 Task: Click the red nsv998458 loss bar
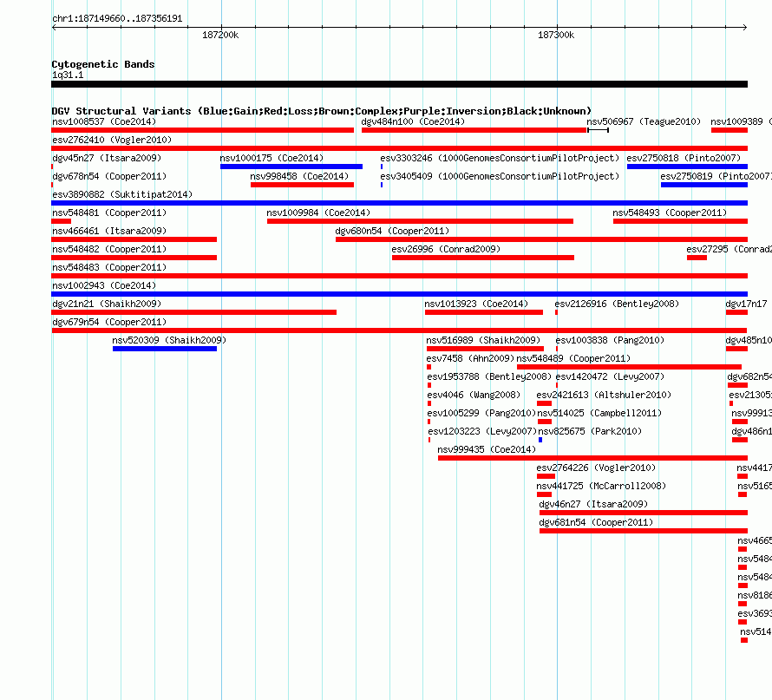(303, 185)
